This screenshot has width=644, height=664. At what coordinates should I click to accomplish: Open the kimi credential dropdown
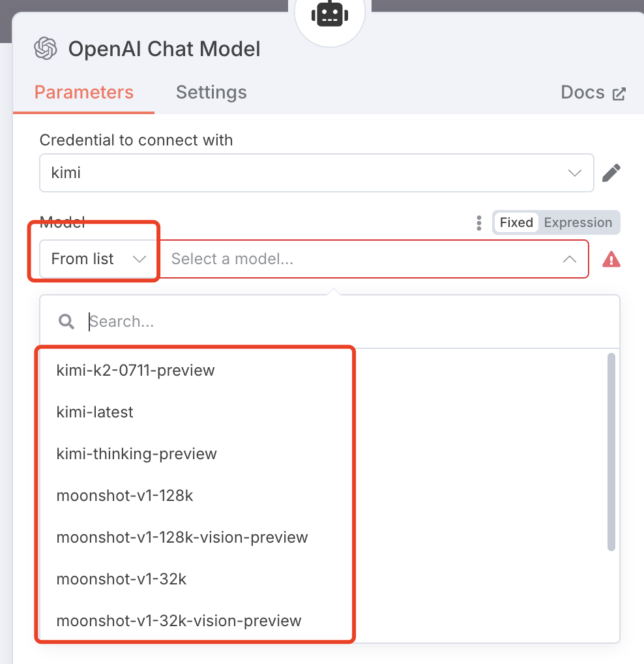coord(316,173)
